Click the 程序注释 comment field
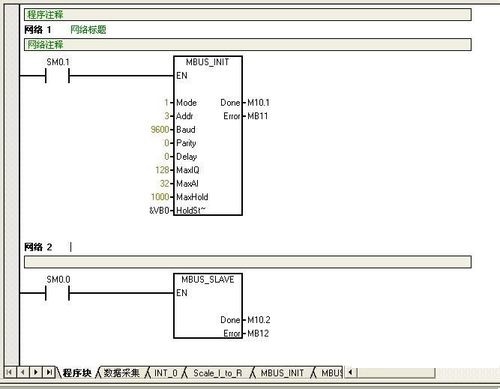This screenshot has width=500, height=389. (248, 14)
